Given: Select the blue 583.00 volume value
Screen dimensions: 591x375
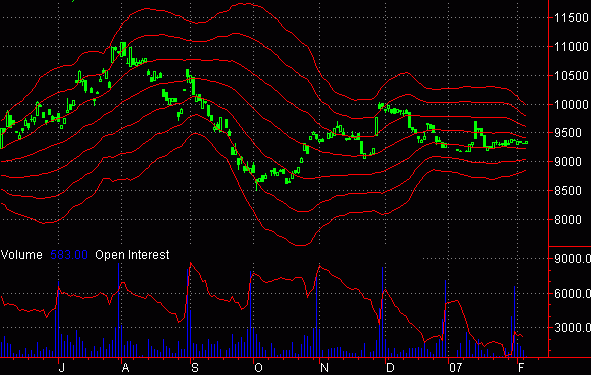Looking at the screenshot, I should [69, 255].
